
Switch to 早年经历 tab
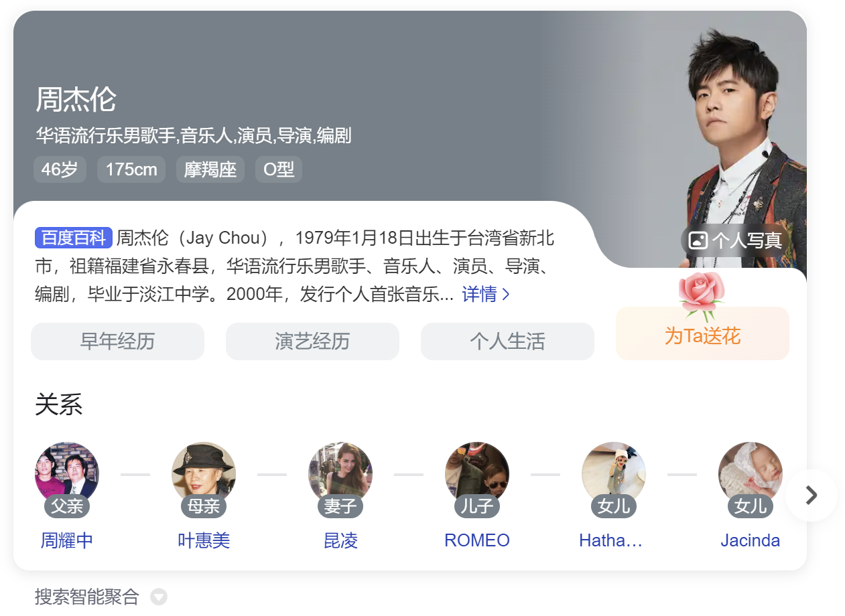click(x=117, y=341)
